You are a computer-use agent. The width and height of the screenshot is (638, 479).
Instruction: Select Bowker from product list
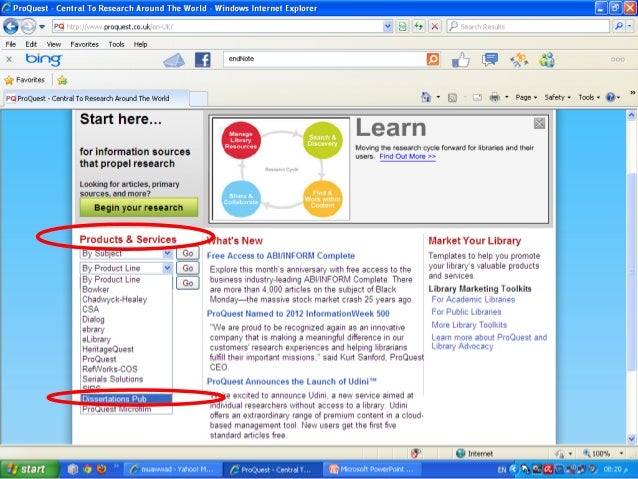pyautogui.click(x=96, y=290)
